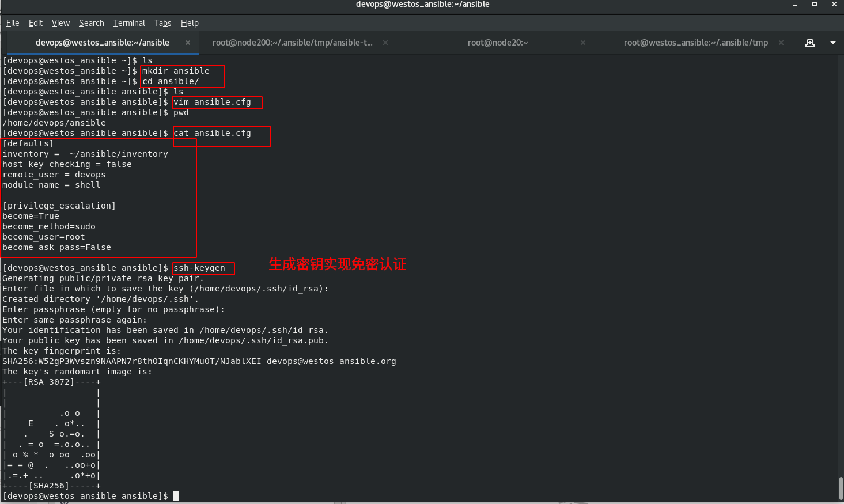Click the 'host_key_checking = false' line

tap(67, 164)
